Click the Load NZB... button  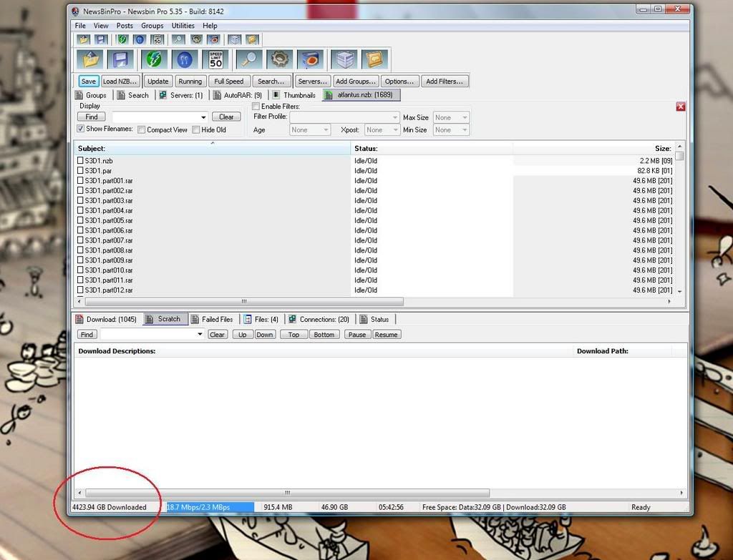tap(120, 82)
